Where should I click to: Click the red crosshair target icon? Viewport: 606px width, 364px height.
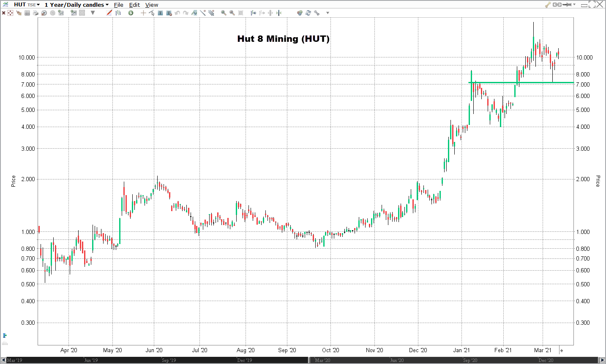10,13
